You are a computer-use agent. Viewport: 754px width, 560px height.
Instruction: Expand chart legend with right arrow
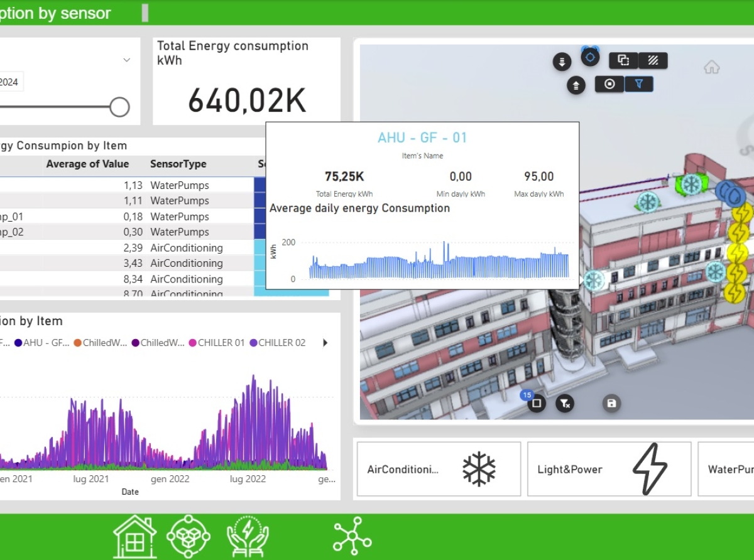(325, 343)
